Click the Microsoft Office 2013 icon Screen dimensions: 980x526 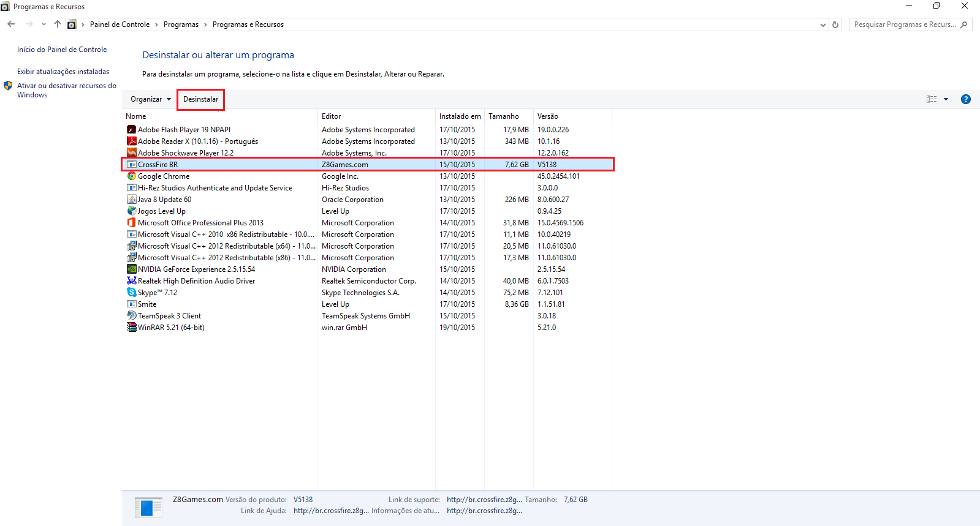(131, 223)
